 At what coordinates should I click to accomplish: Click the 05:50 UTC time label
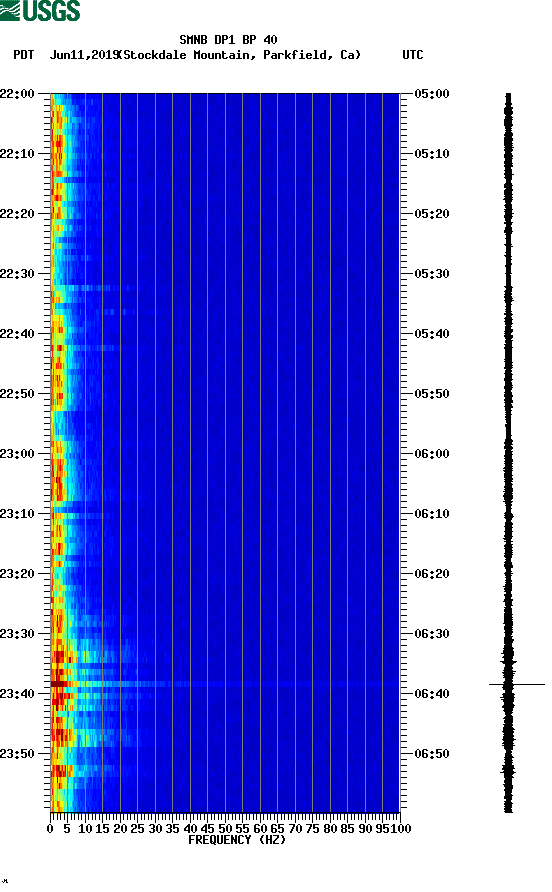click(x=432, y=394)
